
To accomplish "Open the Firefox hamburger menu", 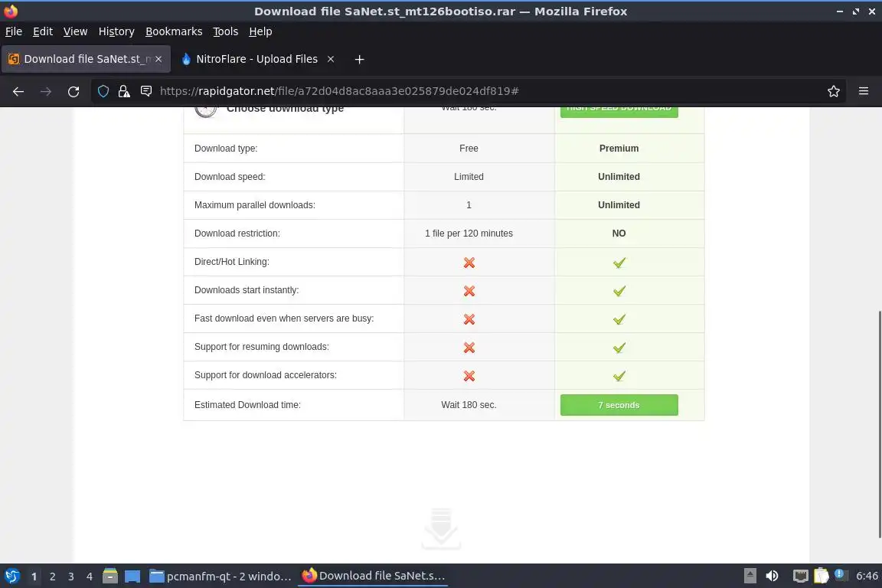I will click(864, 91).
